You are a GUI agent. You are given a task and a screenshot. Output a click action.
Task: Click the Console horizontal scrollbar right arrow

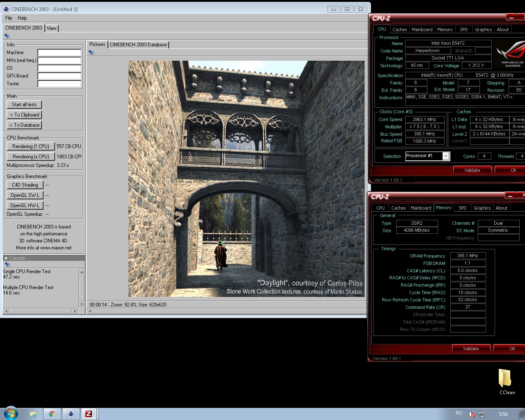point(75,311)
